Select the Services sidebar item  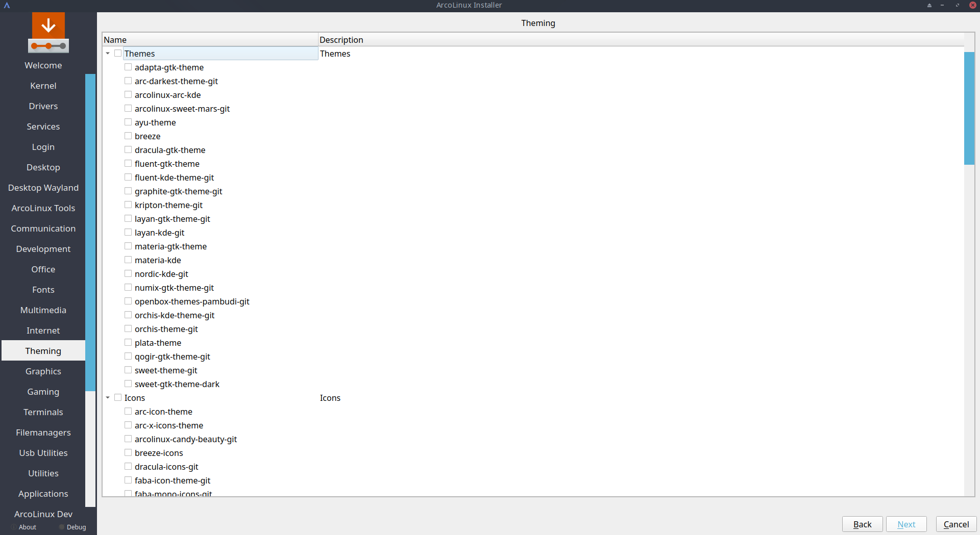tap(43, 126)
